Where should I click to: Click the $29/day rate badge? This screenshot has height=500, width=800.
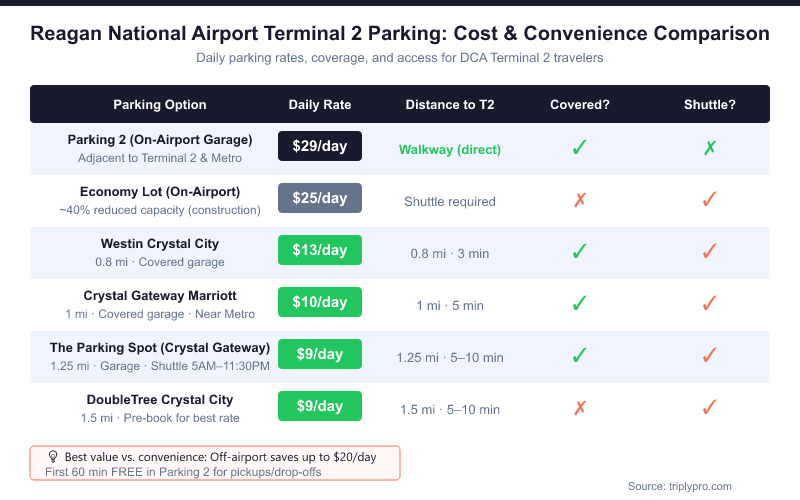tap(320, 146)
